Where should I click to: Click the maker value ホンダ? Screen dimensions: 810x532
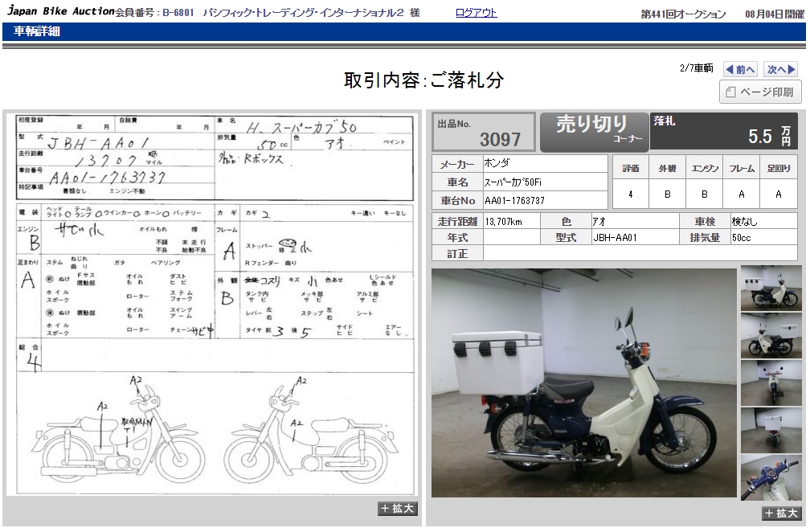pyautogui.click(x=497, y=164)
